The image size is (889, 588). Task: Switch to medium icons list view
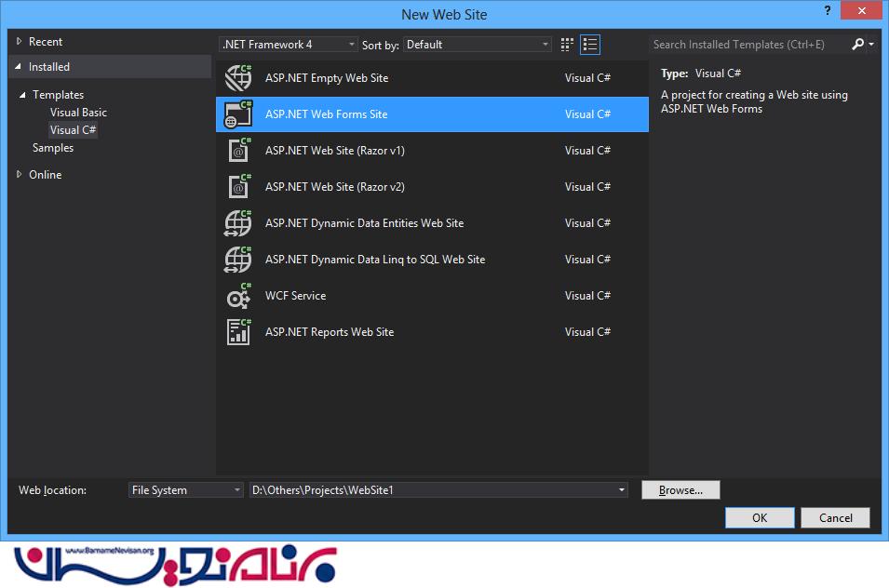click(x=590, y=45)
